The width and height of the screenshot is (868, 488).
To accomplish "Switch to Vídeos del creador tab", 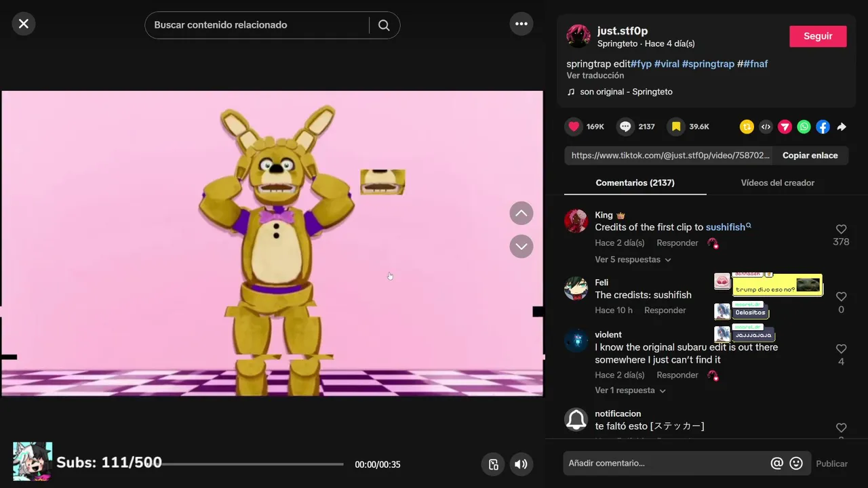I will [x=777, y=183].
